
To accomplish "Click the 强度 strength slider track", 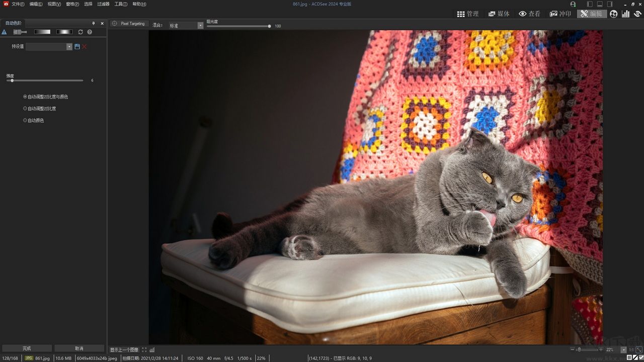I will coord(48,80).
